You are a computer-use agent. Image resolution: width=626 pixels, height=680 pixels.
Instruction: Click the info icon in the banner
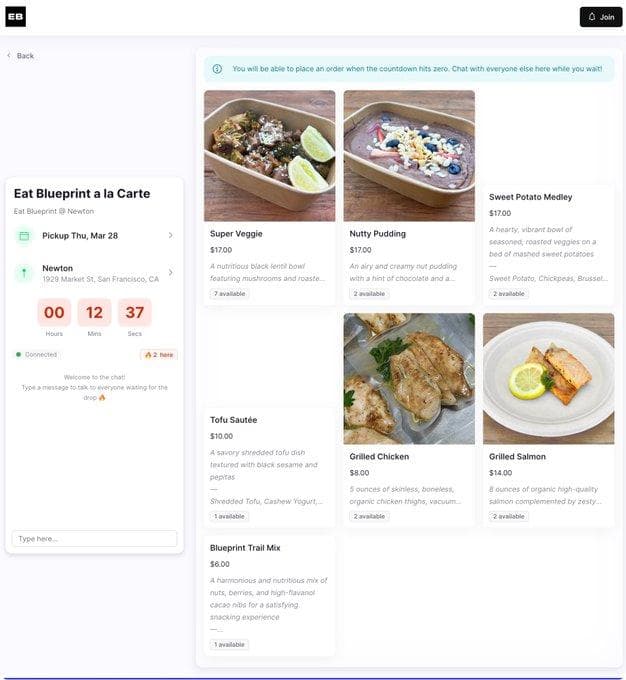click(x=217, y=69)
